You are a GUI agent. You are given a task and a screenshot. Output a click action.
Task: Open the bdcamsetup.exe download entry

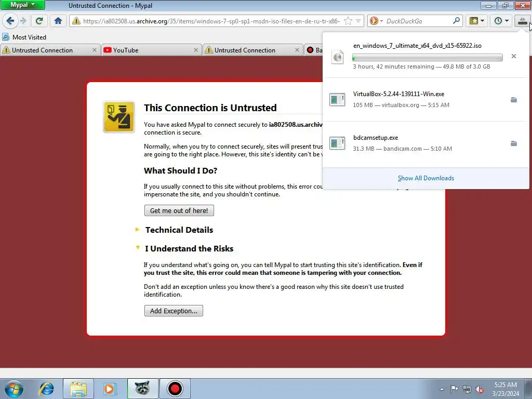coord(426,143)
